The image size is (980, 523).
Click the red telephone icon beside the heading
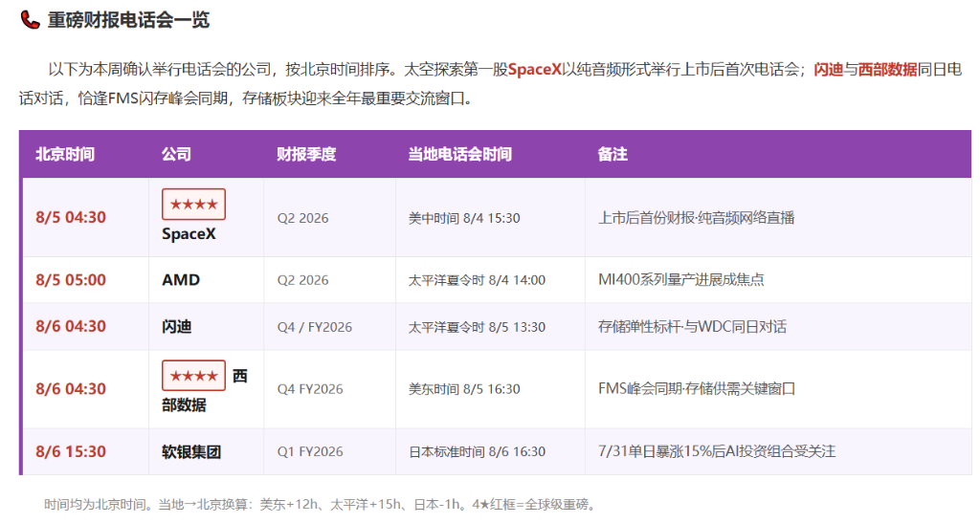tap(30, 20)
